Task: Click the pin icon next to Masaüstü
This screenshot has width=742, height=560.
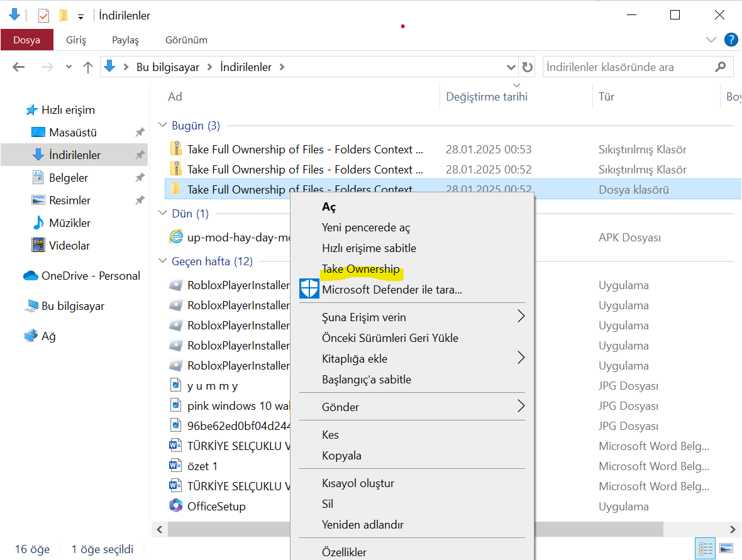Action: click(140, 133)
